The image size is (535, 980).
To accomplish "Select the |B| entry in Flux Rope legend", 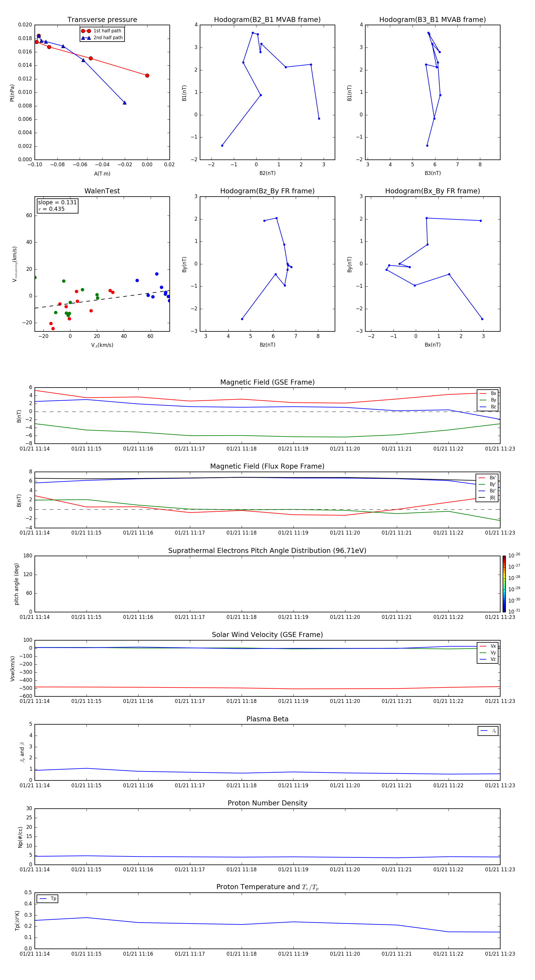I will (x=487, y=498).
